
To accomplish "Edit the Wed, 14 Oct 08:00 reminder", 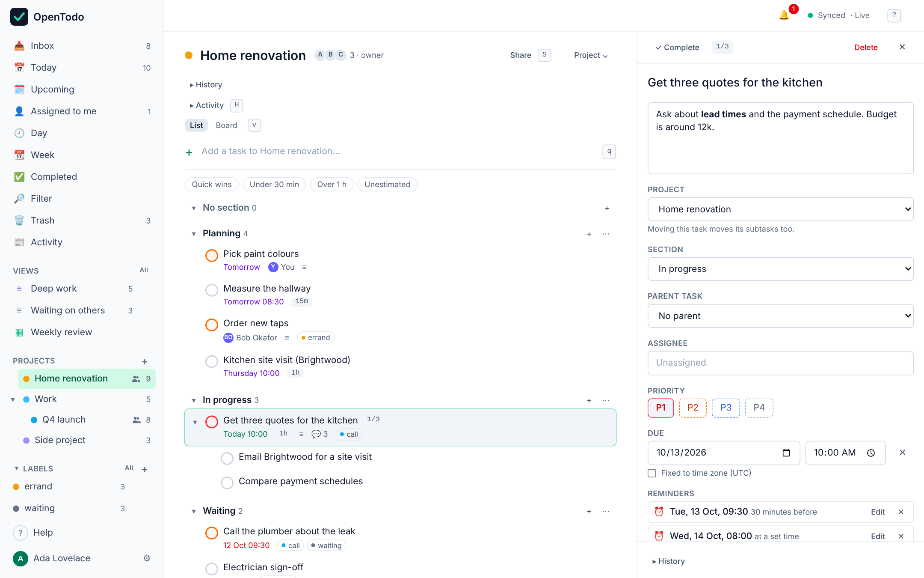I will 878,536.
